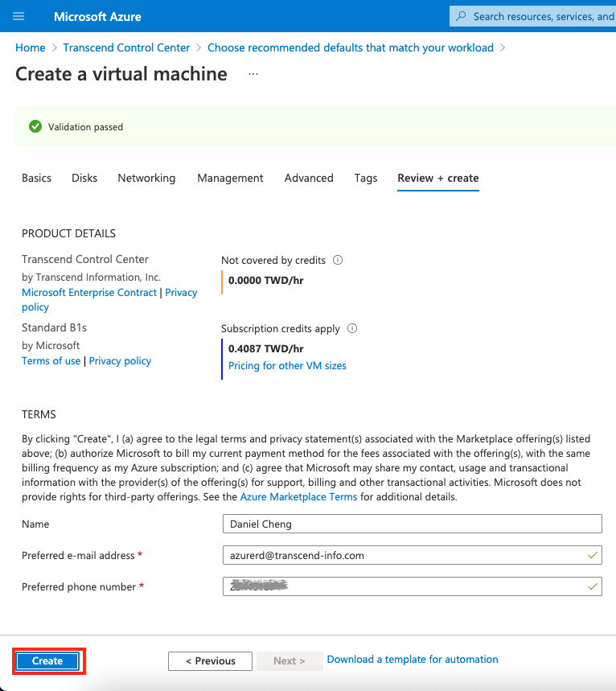Click the TERMS heading
Screen dimensions: 616x691
pos(39,414)
